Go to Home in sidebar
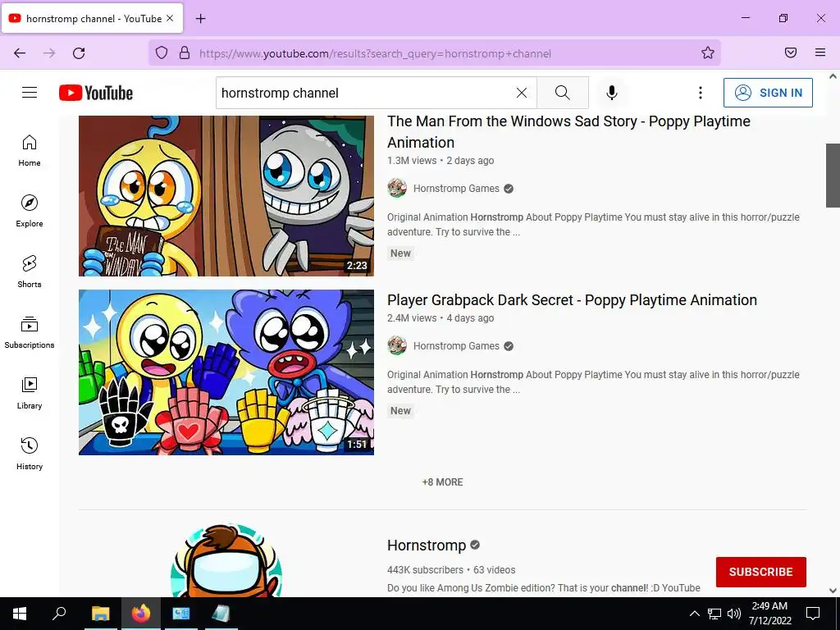The width and height of the screenshot is (840, 630). pyautogui.click(x=30, y=151)
